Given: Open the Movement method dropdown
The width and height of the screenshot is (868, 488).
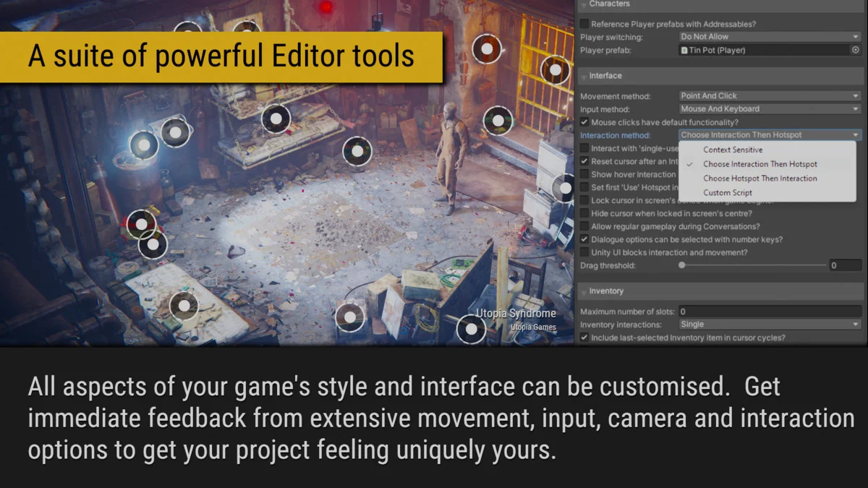Looking at the screenshot, I should tap(769, 95).
